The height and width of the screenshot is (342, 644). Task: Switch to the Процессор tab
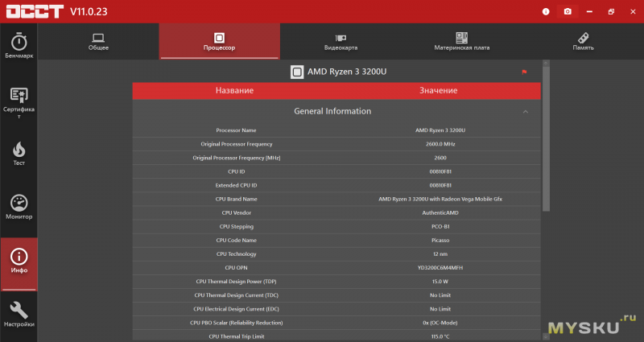(219, 42)
